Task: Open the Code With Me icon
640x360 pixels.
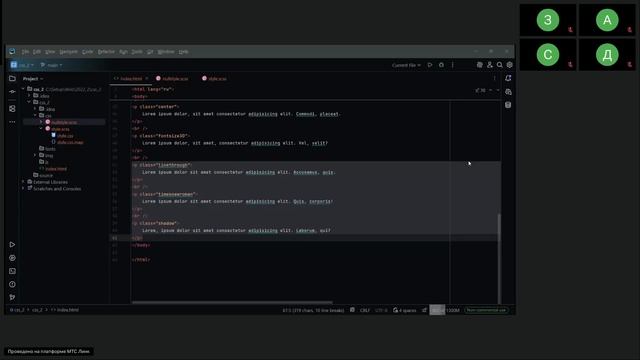Action: coord(489,65)
